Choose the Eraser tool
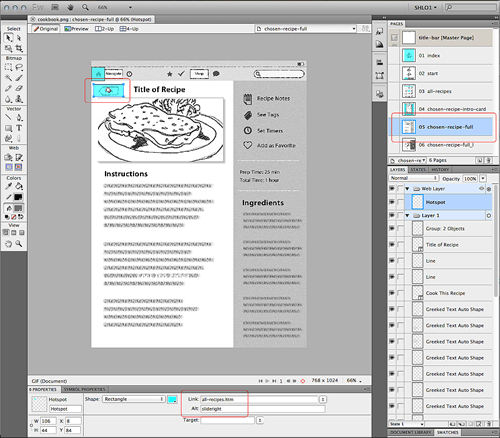The width and height of the screenshot is (500, 438). (19, 88)
